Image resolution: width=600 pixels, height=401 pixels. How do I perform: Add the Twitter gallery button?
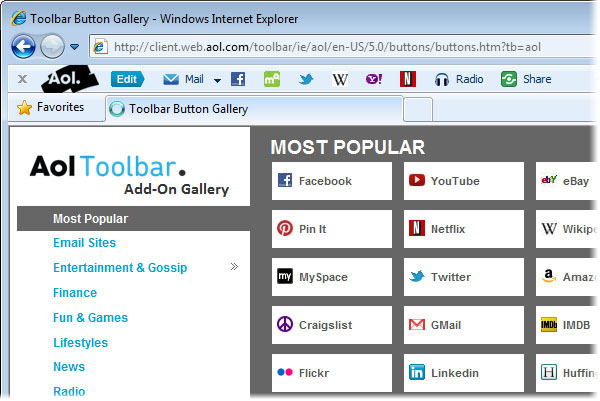click(464, 277)
